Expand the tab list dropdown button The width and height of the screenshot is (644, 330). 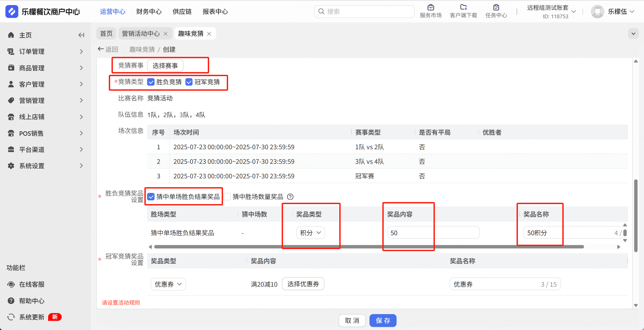633,34
